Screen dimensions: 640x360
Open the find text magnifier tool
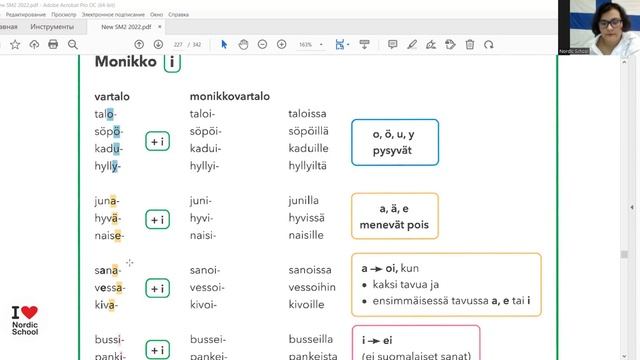(73, 44)
